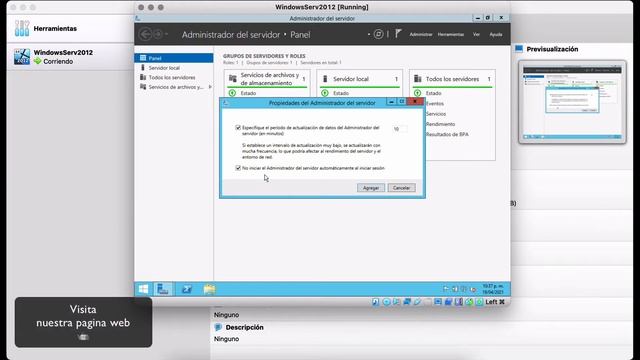640x360 pixels.
Task: Open the Ayuda menu
Action: pos(496,35)
